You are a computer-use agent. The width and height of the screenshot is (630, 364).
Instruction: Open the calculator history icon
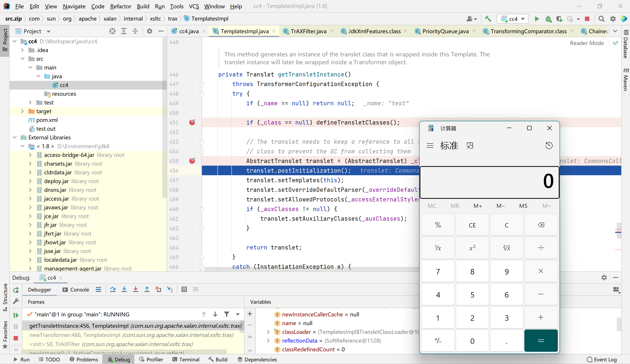tap(549, 146)
